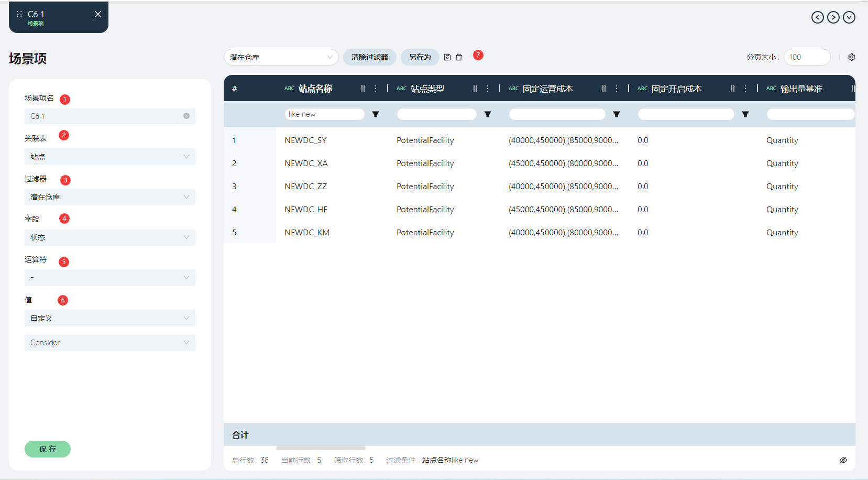Click the 分页大小 input field

(x=807, y=57)
